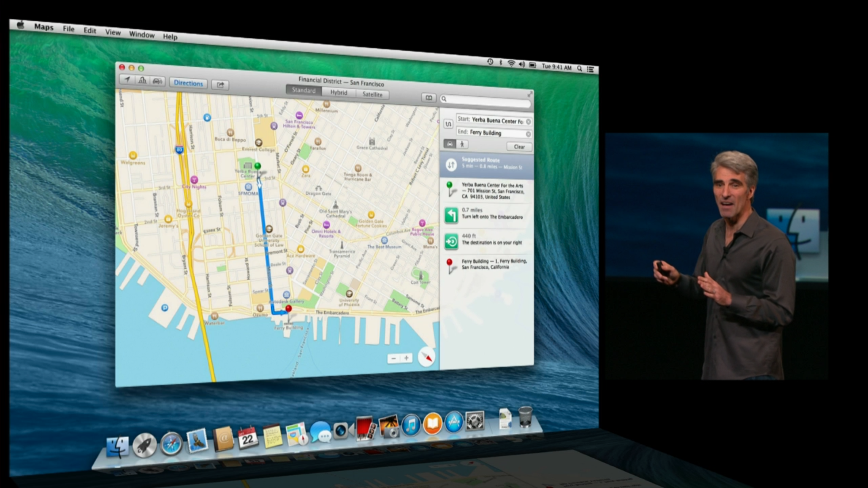Swap start and end locations
Screen dimensions: 868x488
[448, 124]
